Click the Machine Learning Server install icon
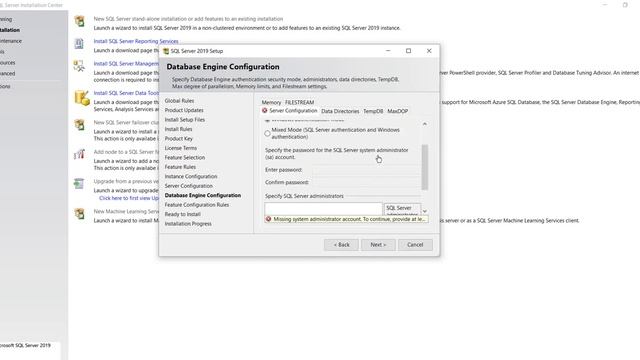 pyautogui.click(x=80, y=213)
